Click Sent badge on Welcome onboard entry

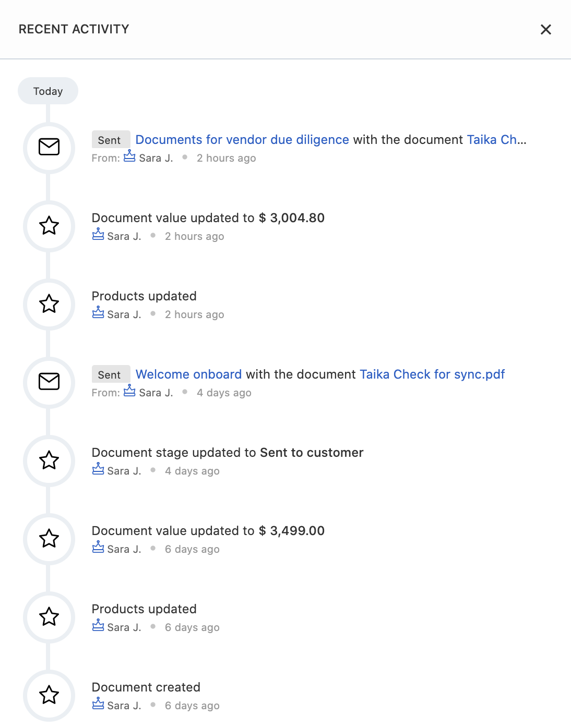110,375
